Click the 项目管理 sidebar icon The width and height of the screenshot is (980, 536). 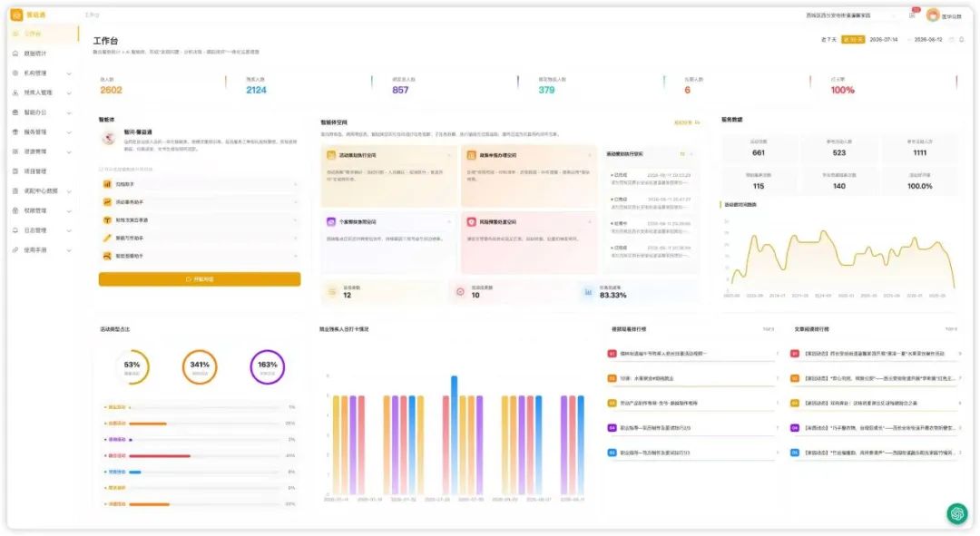click(15, 171)
